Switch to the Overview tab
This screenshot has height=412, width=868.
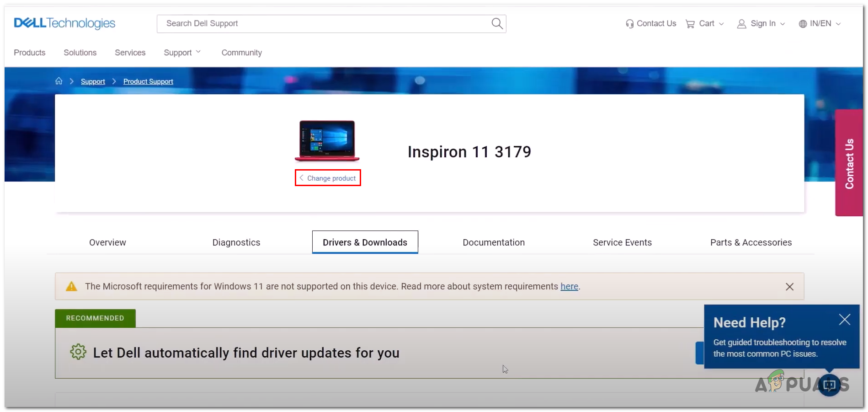[107, 242]
